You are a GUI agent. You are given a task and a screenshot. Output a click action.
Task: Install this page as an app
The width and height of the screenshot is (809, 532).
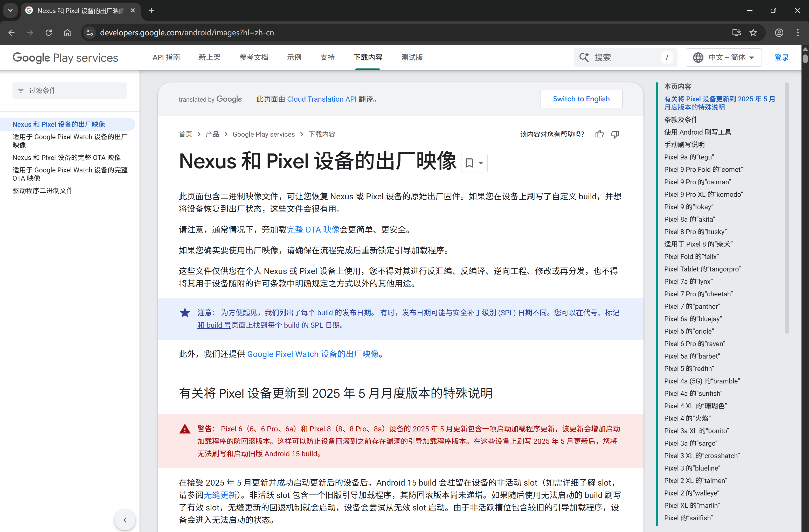coord(736,33)
